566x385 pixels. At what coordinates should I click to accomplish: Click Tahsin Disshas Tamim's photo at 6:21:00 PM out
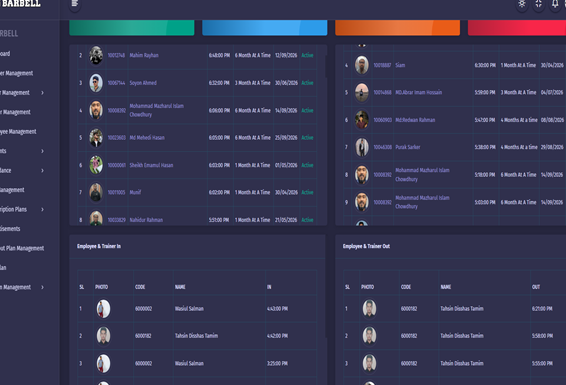[369, 309]
